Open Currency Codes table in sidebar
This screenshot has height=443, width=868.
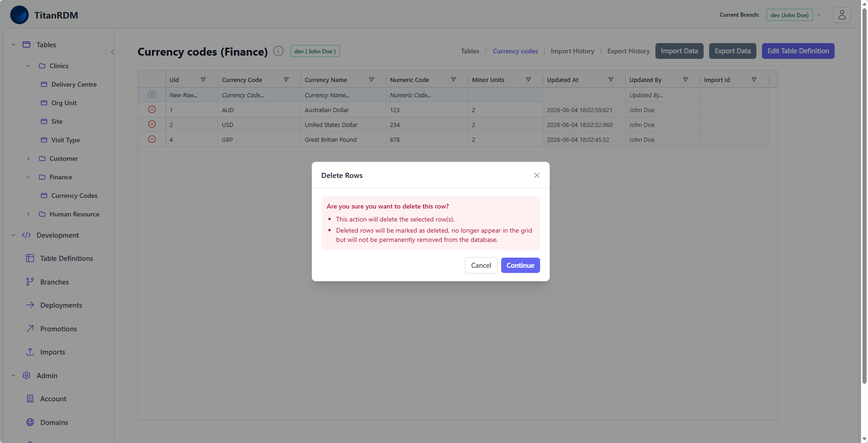tap(69, 196)
